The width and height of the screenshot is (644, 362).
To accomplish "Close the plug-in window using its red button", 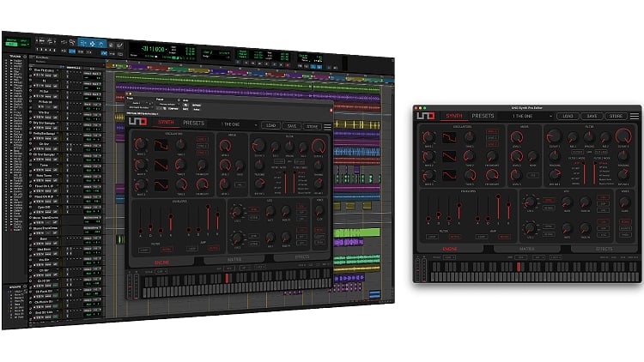I will [x=127, y=94].
